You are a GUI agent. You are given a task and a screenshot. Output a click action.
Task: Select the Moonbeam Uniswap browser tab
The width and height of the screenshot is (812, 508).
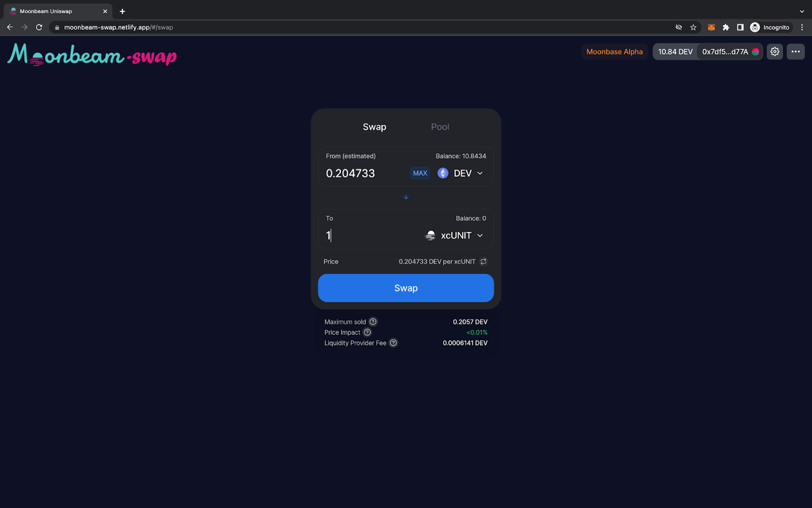[x=57, y=11]
